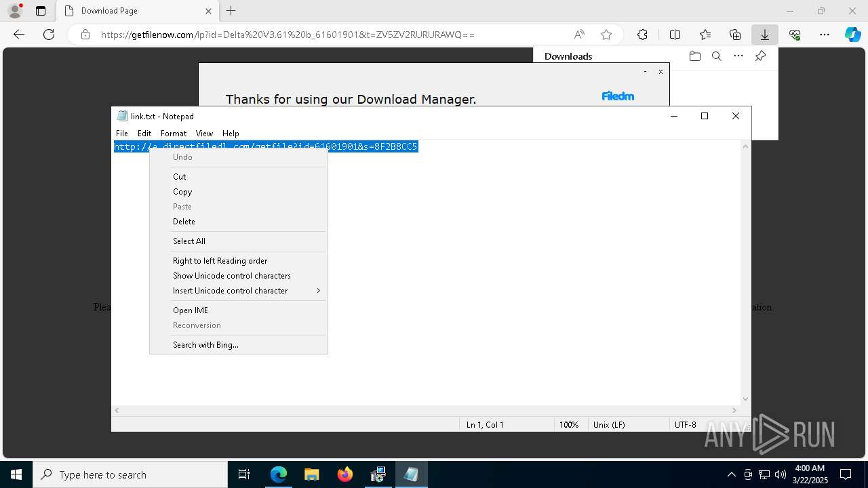This screenshot has width=868, height=488.
Task: Open File Explorer from taskbar
Action: tap(311, 474)
